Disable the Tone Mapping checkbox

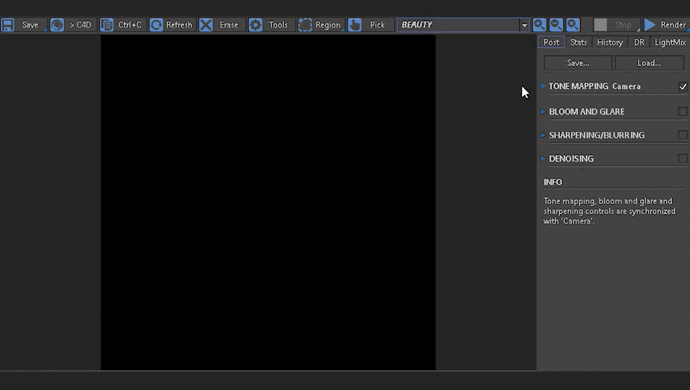[683, 87]
